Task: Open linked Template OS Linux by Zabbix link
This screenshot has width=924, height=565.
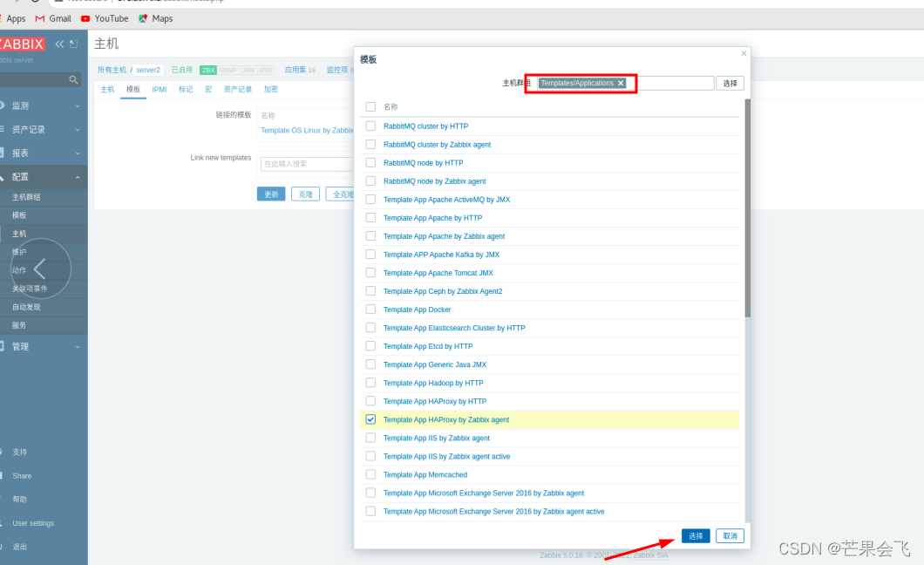Action: pos(307,131)
